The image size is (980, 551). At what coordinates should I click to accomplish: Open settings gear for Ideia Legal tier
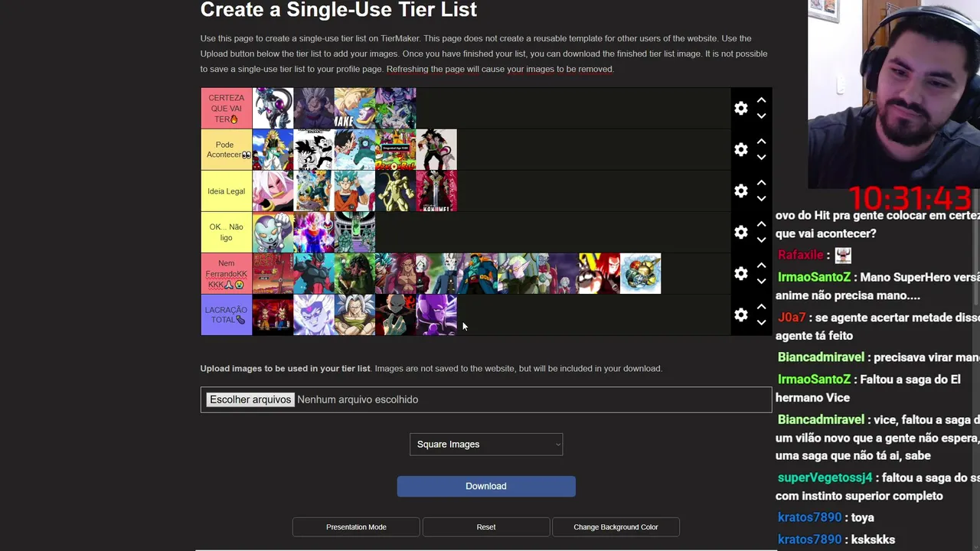coord(740,191)
